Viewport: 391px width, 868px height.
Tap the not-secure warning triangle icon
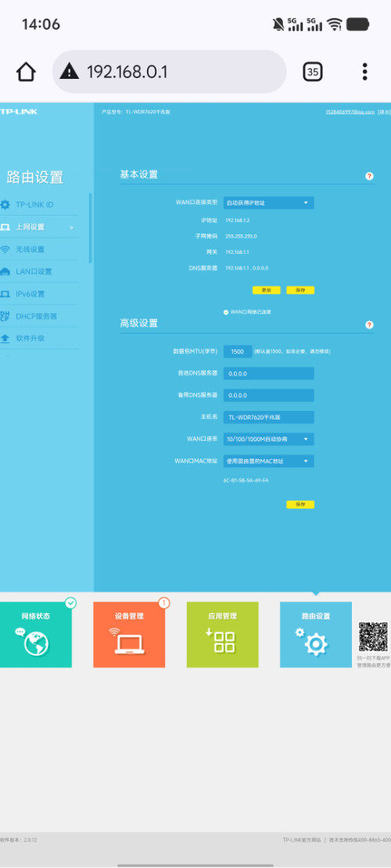[70, 71]
